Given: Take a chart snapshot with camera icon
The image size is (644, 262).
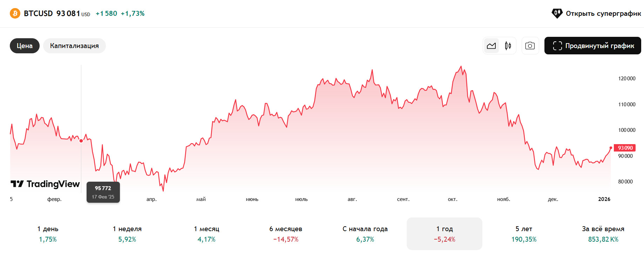Looking at the screenshot, I should [530, 46].
